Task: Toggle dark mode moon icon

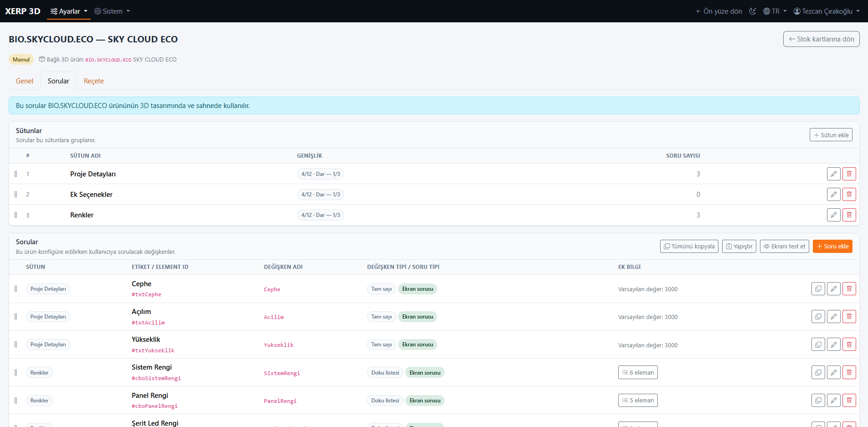Action: [753, 11]
